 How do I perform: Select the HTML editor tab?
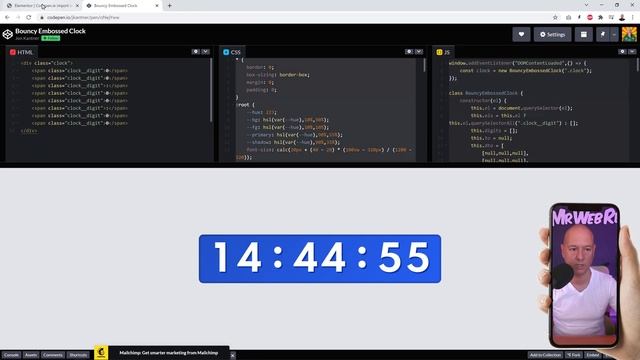click(x=21, y=52)
